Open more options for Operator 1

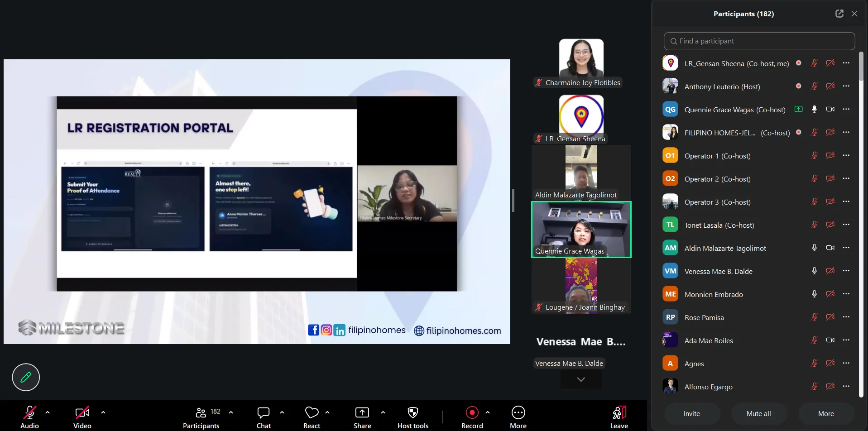[x=846, y=155]
